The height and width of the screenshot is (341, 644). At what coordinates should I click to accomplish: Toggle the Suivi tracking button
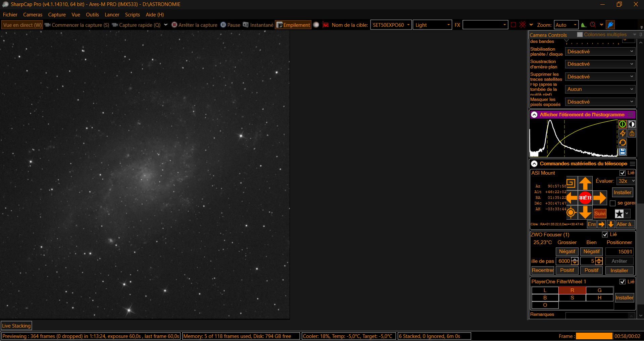[600, 214]
